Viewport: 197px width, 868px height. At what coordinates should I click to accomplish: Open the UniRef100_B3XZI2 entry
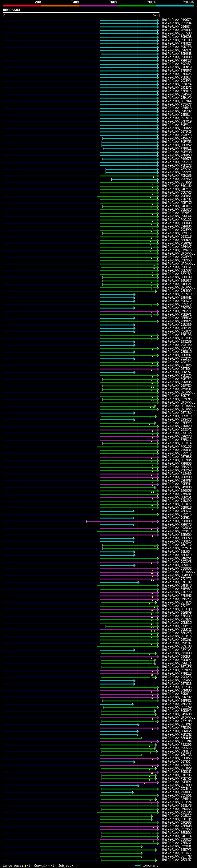(177, 305)
